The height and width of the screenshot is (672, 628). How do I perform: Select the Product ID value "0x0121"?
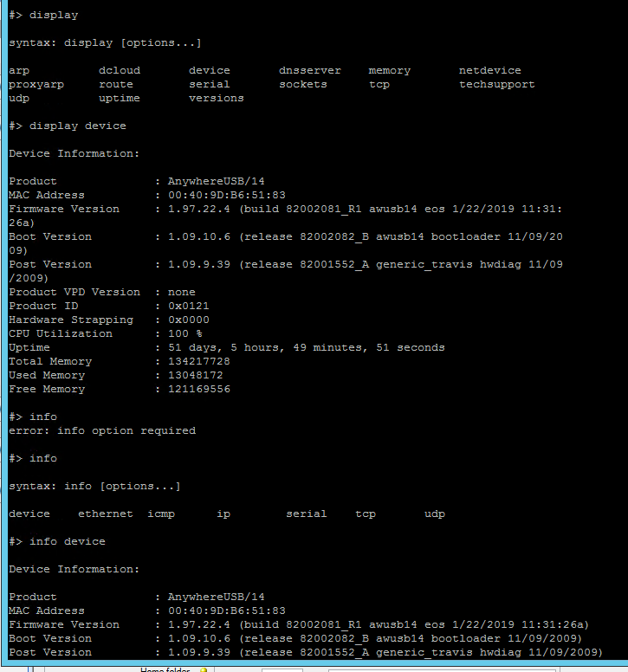pos(189,306)
